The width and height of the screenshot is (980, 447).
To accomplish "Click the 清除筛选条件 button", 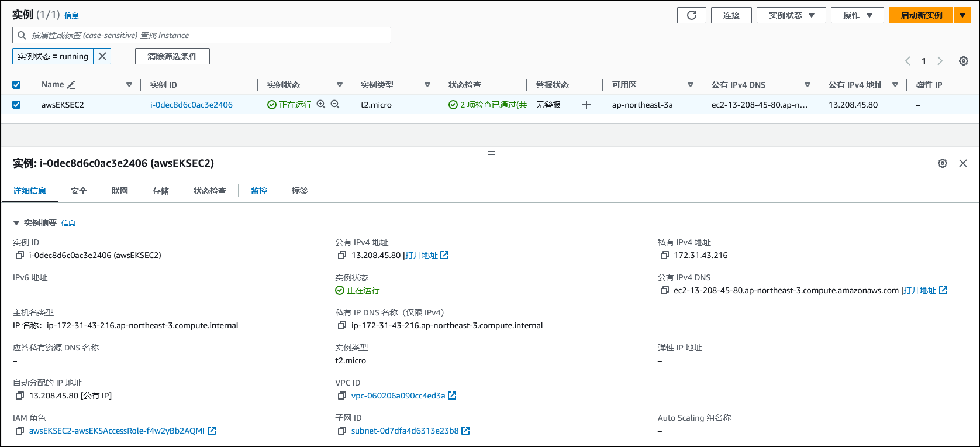I will click(x=172, y=56).
